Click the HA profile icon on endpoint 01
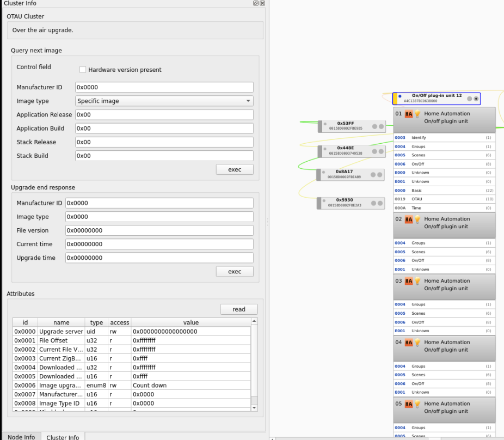 (409, 114)
